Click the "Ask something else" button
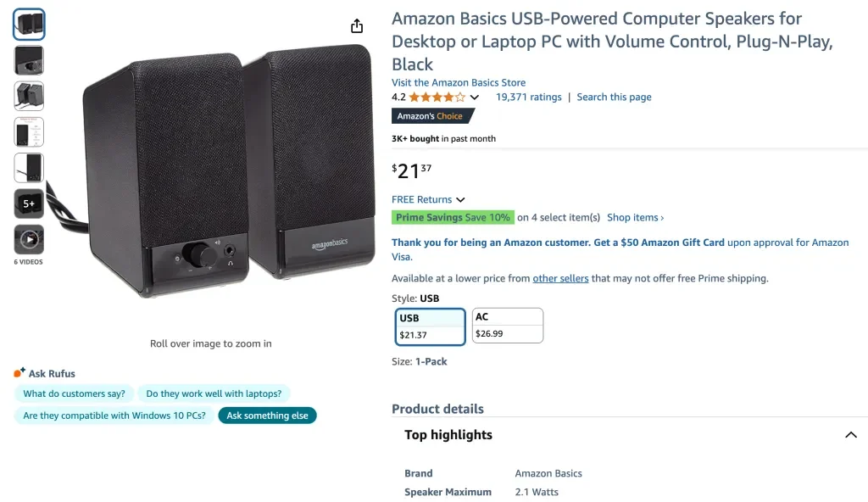Screen dimensions: 868x502 [x=267, y=416]
